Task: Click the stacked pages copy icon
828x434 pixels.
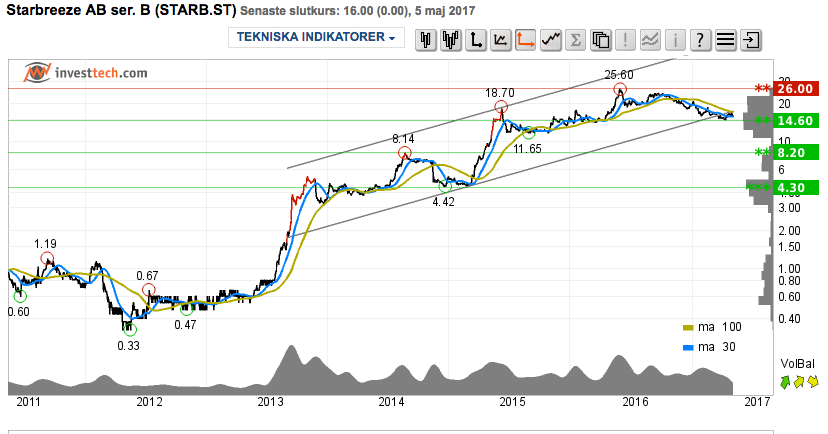Action: pos(600,40)
